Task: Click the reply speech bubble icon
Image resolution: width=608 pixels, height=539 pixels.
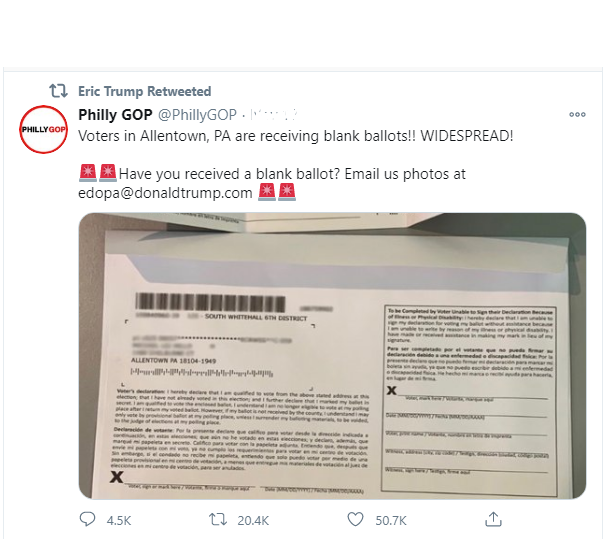Action: (x=87, y=519)
